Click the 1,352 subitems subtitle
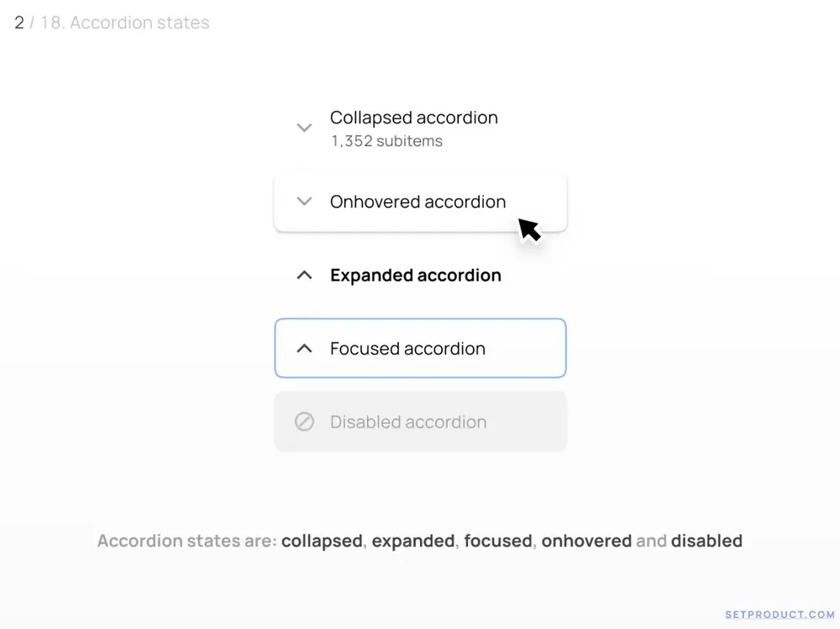 tap(386, 141)
